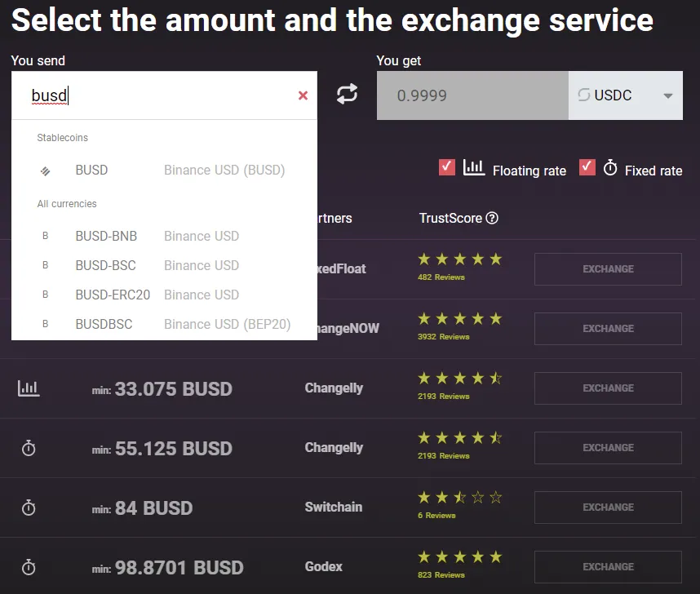
Task: Click fixed rate timer icon in 55.125 BUSD row
Action: click(29, 448)
